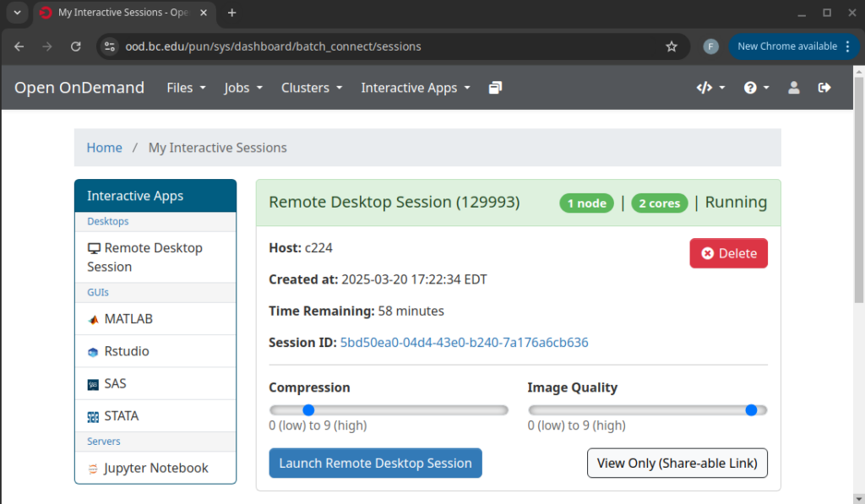The width and height of the screenshot is (865, 504).
Task: Click the user account icon in the navbar
Action: [793, 87]
